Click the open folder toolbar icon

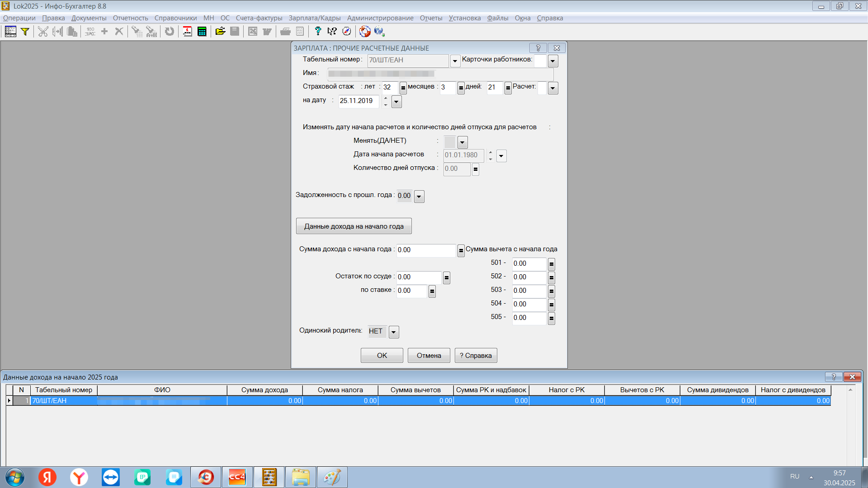[x=220, y=32]
